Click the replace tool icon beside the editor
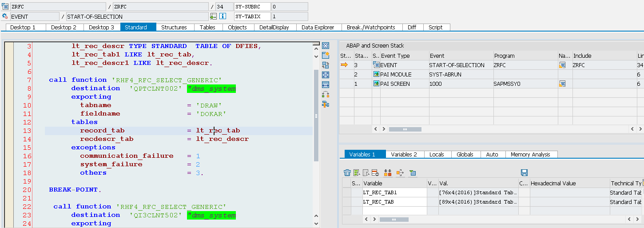The width and height of the screenshot is (644, 228). (x=325, y=65)
